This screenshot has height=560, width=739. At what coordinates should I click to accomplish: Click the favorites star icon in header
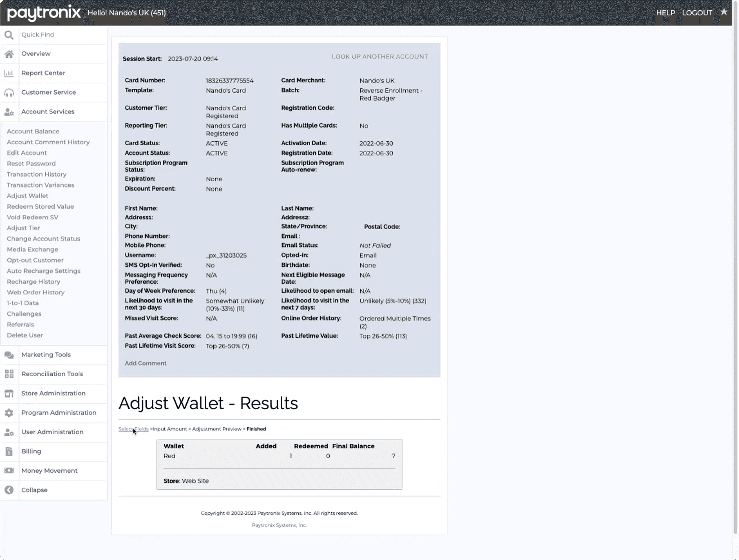724,12
